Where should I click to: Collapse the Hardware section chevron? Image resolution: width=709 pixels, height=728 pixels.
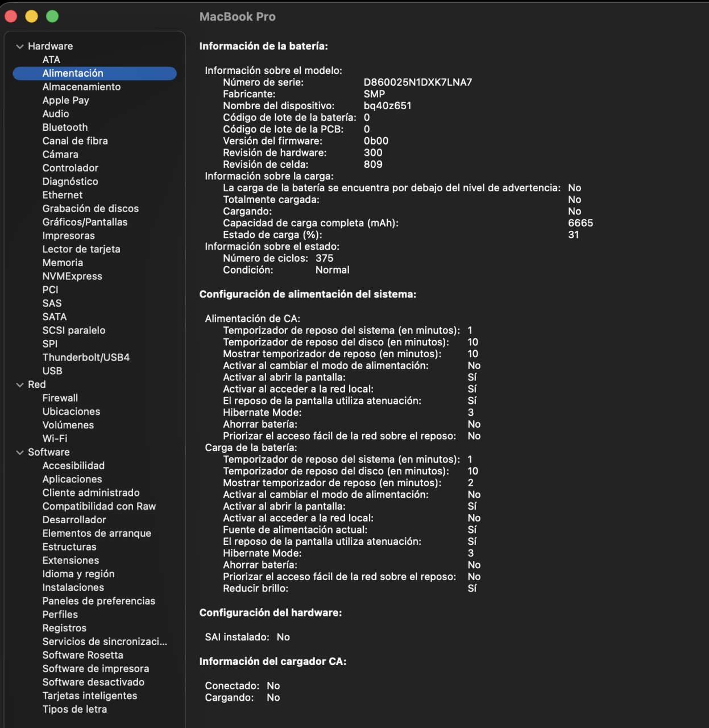click(20, 47)
